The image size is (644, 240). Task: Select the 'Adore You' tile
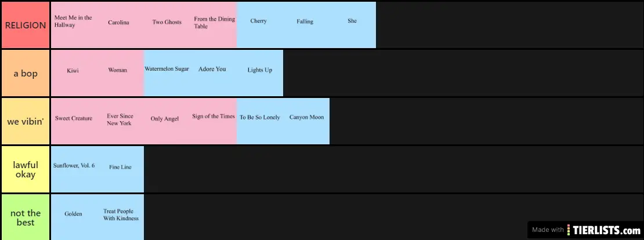tap(214, 73)
